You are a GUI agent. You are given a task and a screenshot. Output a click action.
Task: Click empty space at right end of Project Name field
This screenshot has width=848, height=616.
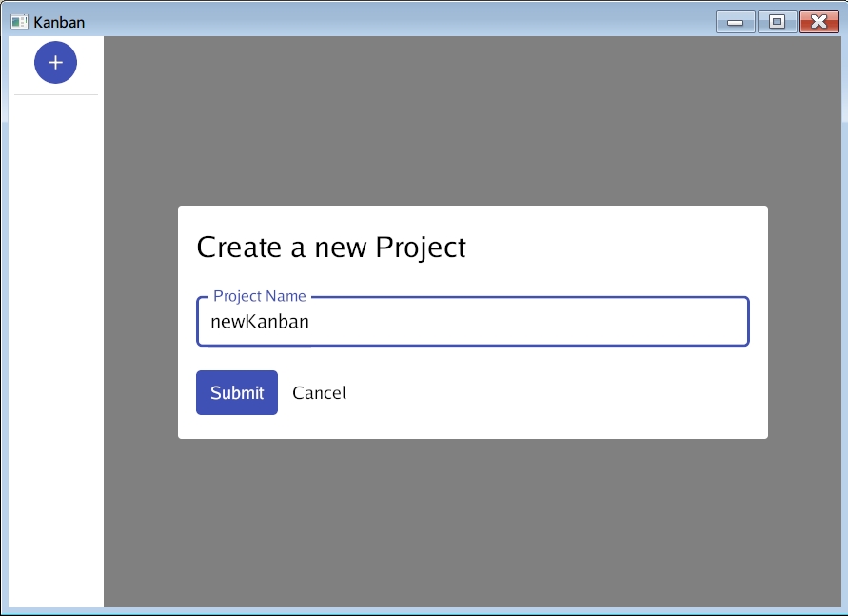(704, 322)
